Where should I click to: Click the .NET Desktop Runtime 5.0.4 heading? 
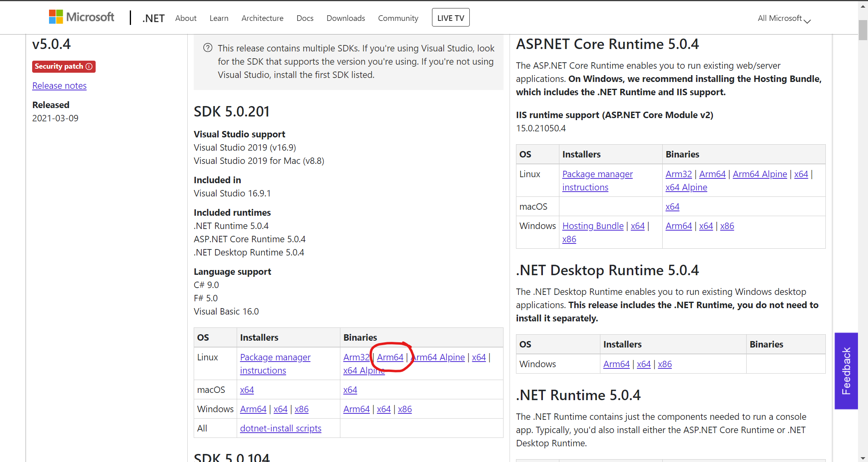pyautogui.click(x=607, y=270)
